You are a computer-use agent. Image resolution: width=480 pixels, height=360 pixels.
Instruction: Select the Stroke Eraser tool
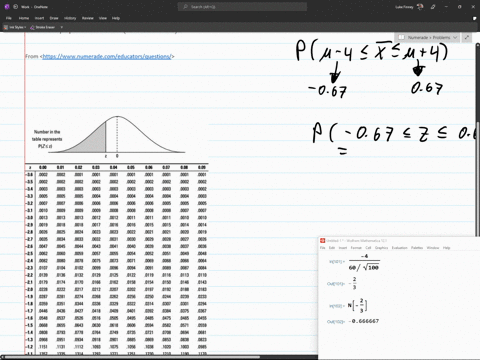pos(43,27)
